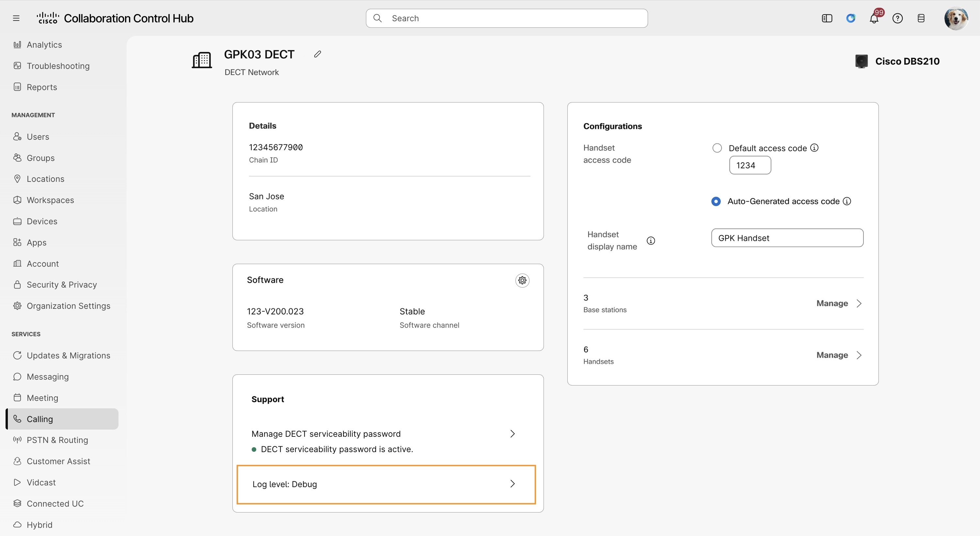Image resolution: width=980 pixels, height=536 pixels.
Task: Open Manage for Handsets
Action: pyautogui.click(x=839, y=355)
